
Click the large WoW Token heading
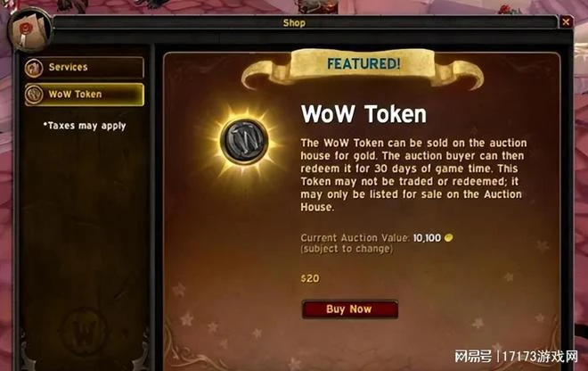363,114
